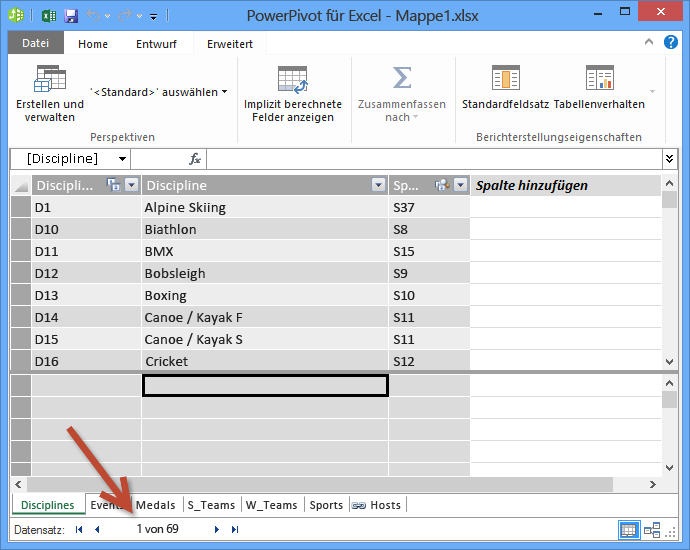Select the row header for D10

(x=21, y=229)
